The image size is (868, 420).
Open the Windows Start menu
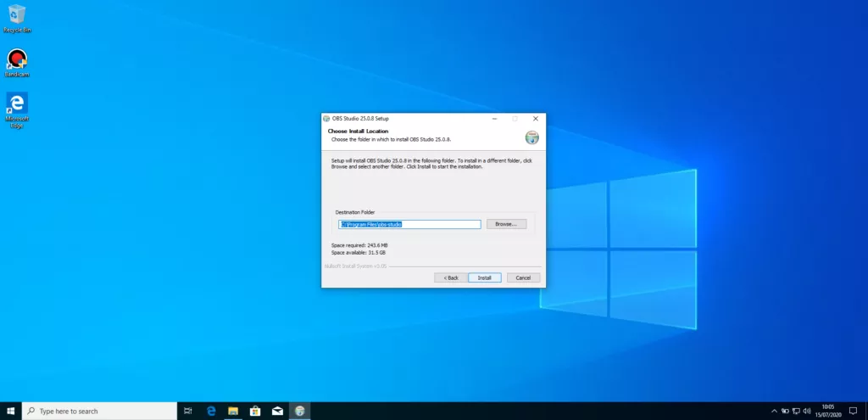11,411
